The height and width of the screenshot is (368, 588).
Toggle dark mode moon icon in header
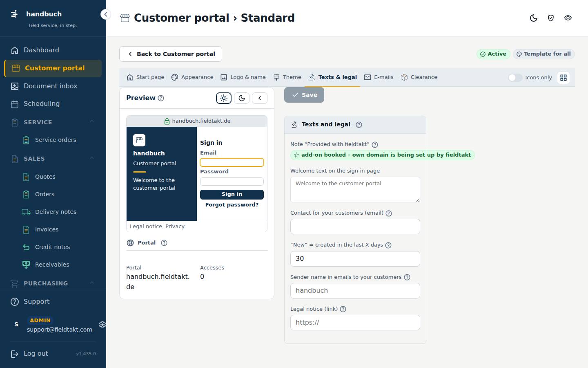point(534,18)
